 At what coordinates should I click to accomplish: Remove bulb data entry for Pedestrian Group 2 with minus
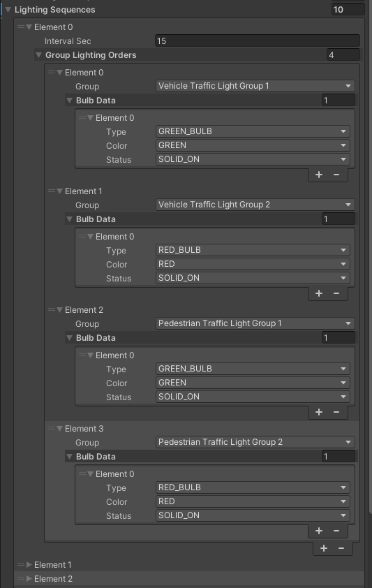pos(336,531)
